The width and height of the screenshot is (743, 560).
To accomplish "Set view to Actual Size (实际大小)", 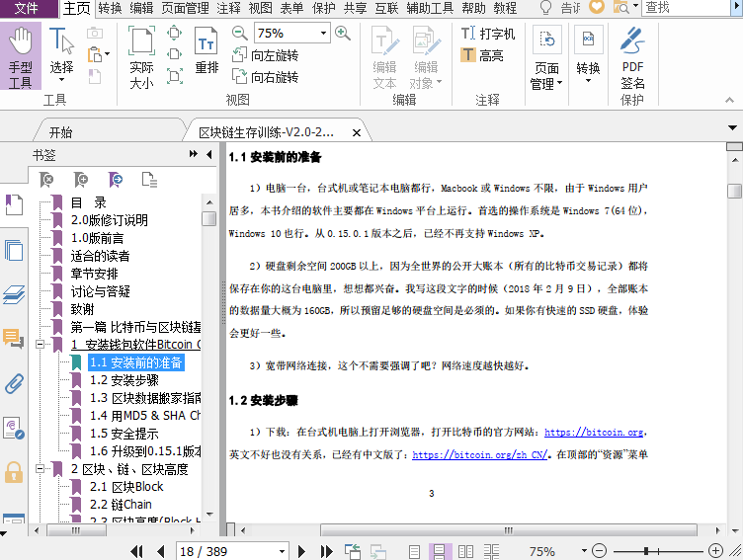I will [141, 57].
